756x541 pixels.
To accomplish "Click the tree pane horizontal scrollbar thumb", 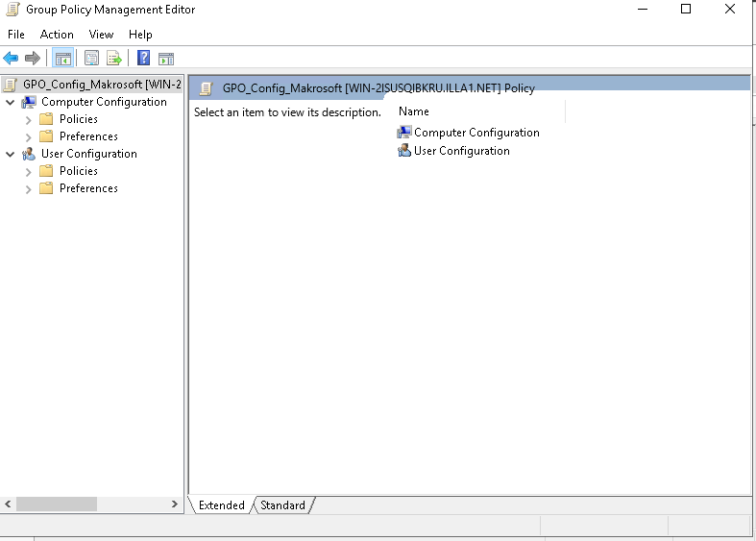I will pos(57,504).
